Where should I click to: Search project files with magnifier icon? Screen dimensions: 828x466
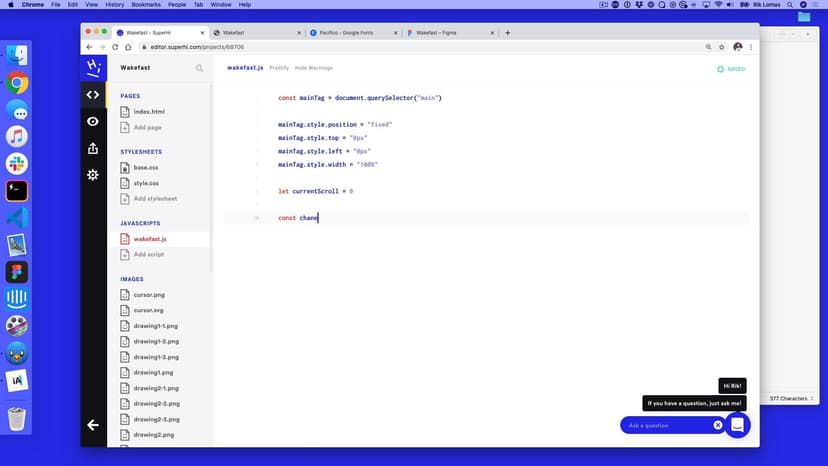(x=199, y=68)
